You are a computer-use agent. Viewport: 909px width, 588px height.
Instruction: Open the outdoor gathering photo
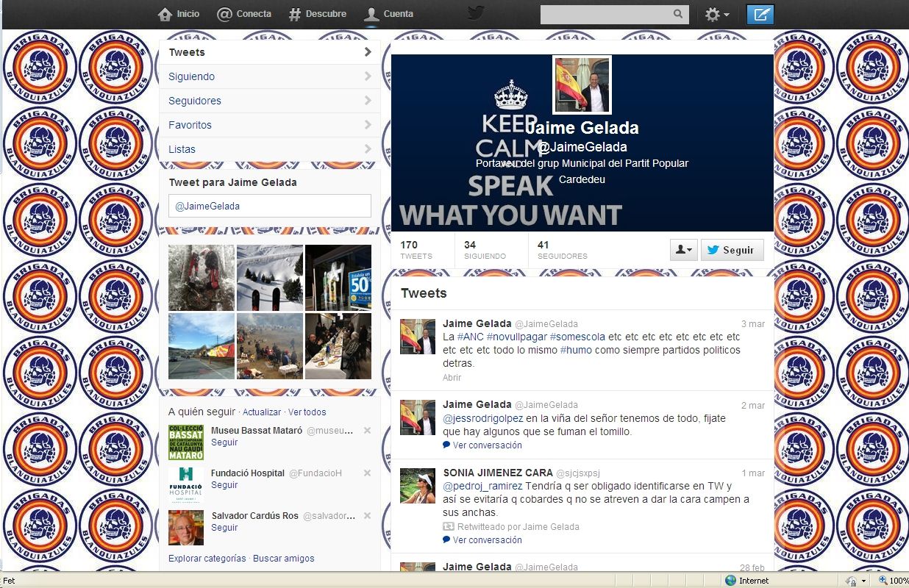270,346
